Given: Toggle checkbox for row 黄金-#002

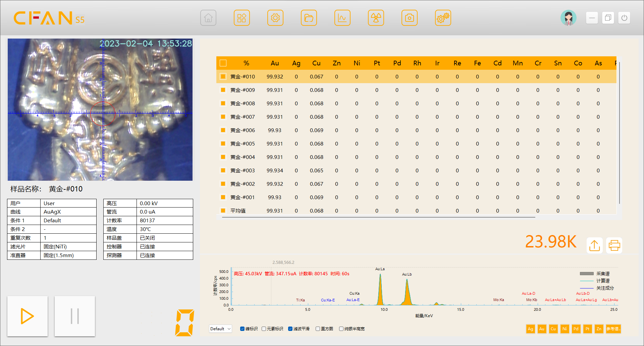Looking at the screenshot, I should click(x=223, y=184).
